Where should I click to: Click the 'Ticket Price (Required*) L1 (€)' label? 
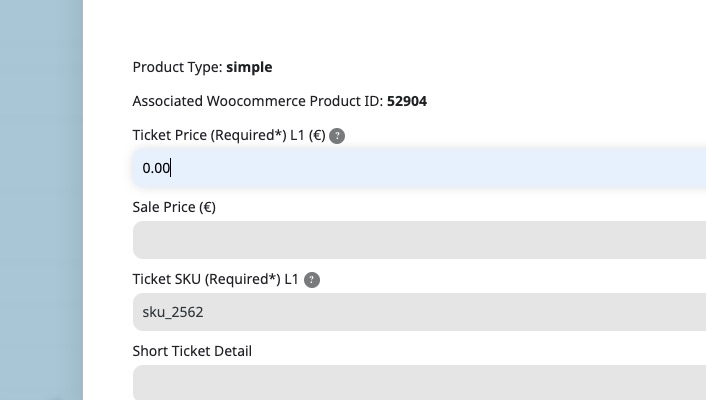tap(229, 135)
